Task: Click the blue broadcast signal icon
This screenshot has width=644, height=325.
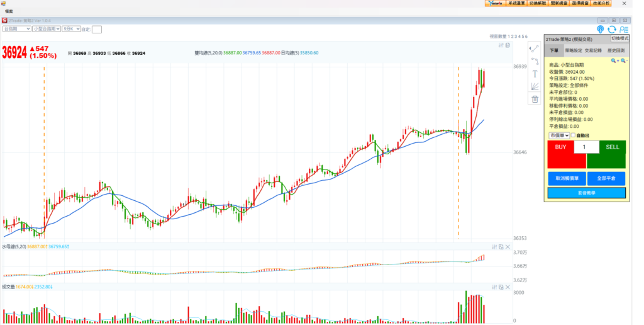Action: [x=600, y=29]
